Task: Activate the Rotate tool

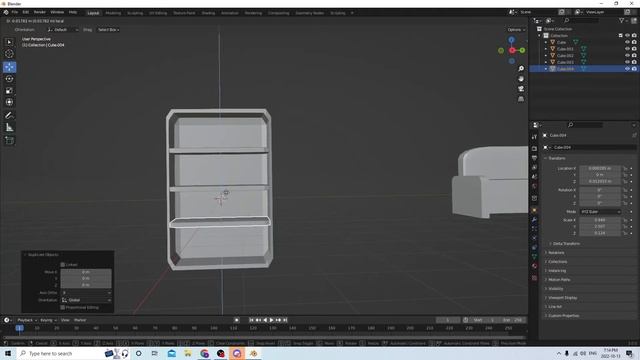Action: (x=9, y=79)
